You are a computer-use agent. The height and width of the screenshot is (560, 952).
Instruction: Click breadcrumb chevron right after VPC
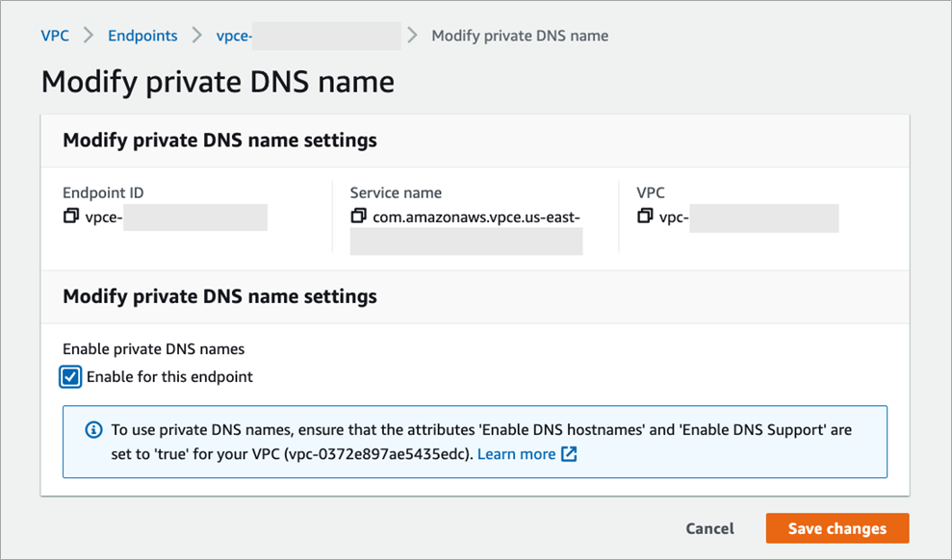point(88,36)
